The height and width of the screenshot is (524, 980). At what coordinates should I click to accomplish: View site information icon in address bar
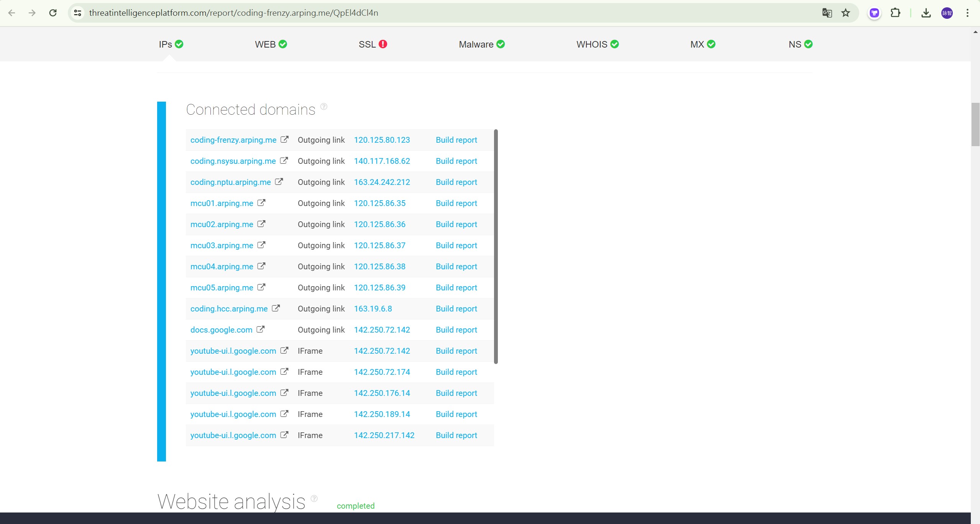[x=77, y=13]
